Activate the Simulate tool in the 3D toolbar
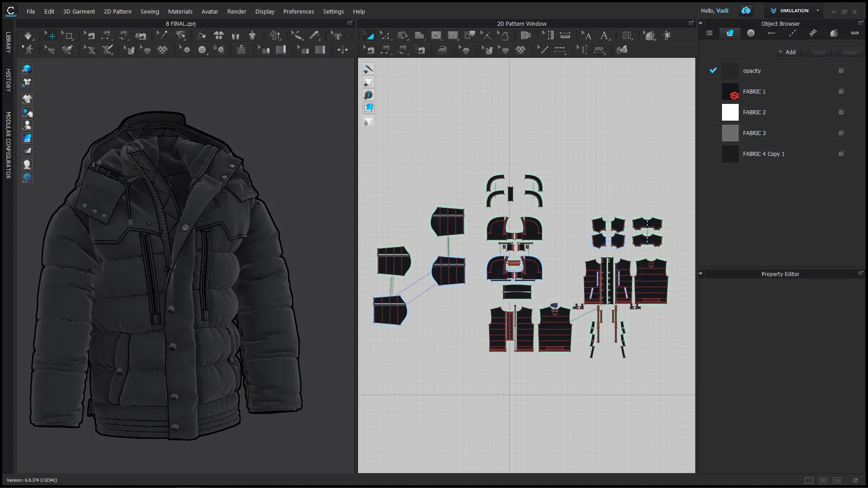The width and height of the screenshot is (868, 488). (28, 35)
